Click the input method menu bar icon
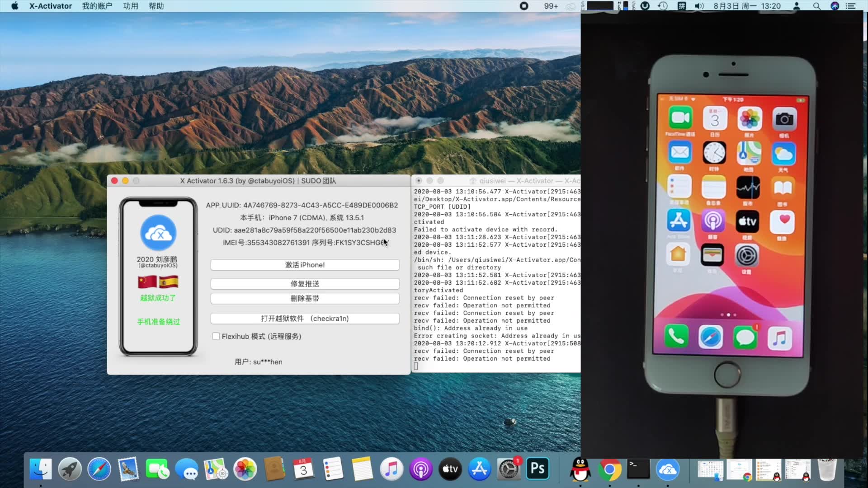 682,6
